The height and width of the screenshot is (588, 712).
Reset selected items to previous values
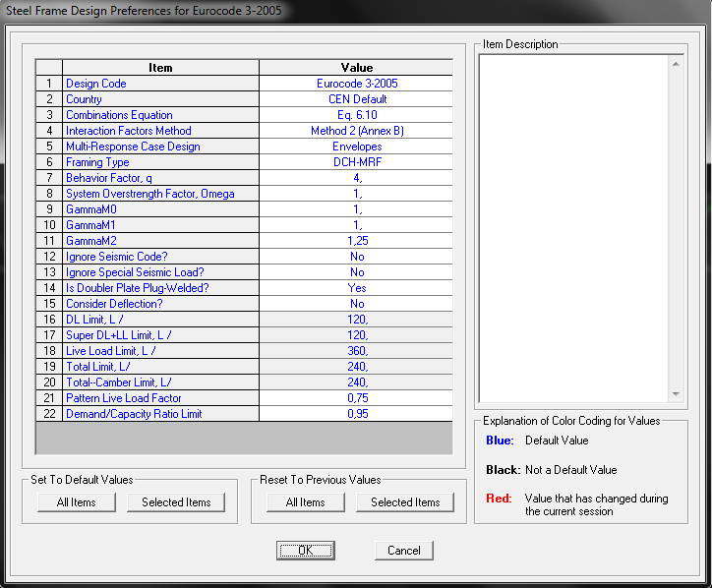coord(405,502)
